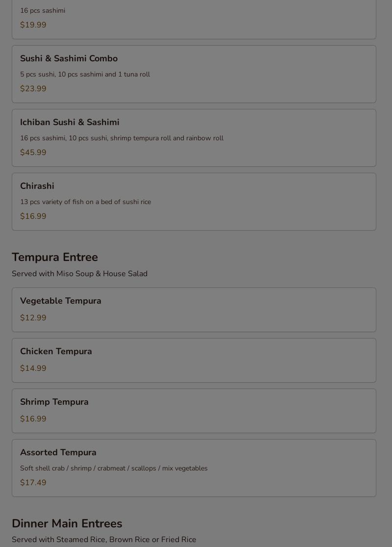The image size is (392, 547).
Task: Select the Ichiban Sushi & Sashimi item
Action: (x=70, y=123)
